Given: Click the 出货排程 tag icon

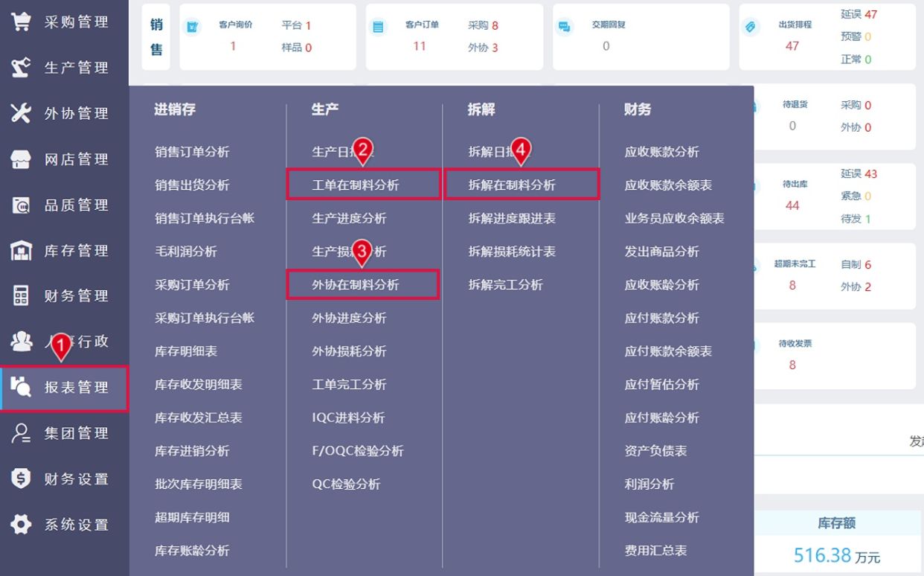Looking at the screenshot, I should (x=750, y=27).
